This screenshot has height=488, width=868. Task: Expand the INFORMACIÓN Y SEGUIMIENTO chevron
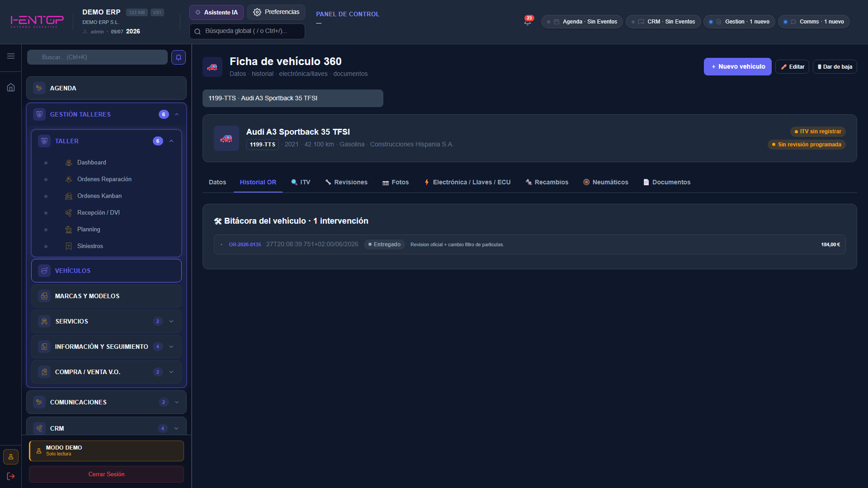point(171,347)
